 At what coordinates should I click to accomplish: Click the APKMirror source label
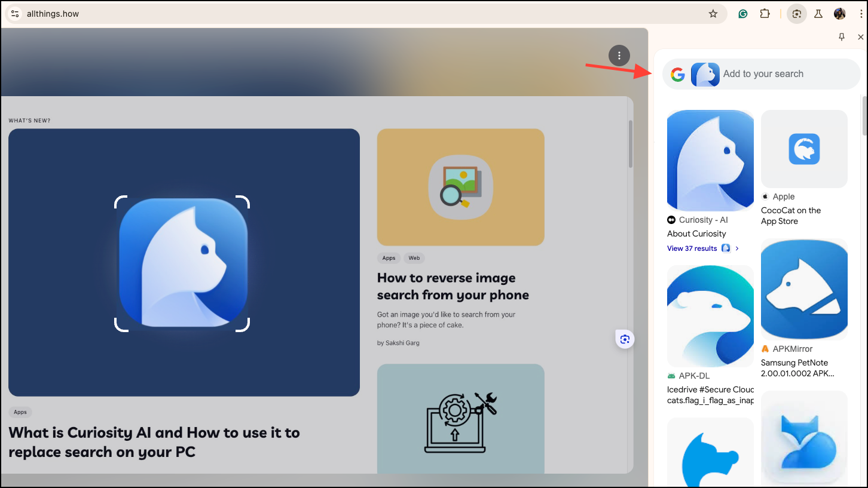[x=793, y=349]
